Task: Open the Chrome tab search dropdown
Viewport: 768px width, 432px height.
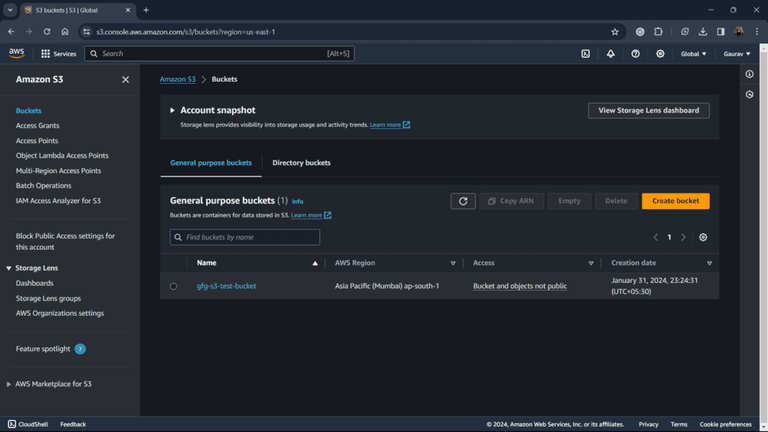Action: [x=10, y=10]
